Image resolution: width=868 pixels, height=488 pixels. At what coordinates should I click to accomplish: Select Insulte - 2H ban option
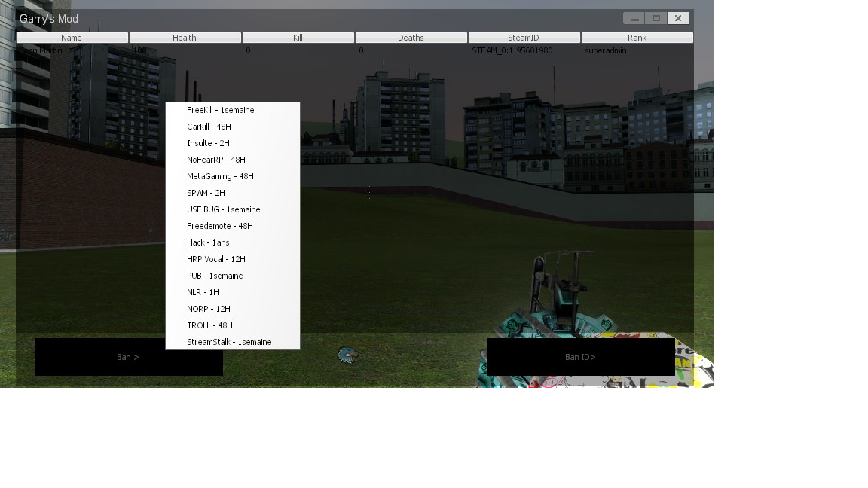pos(233,143)
